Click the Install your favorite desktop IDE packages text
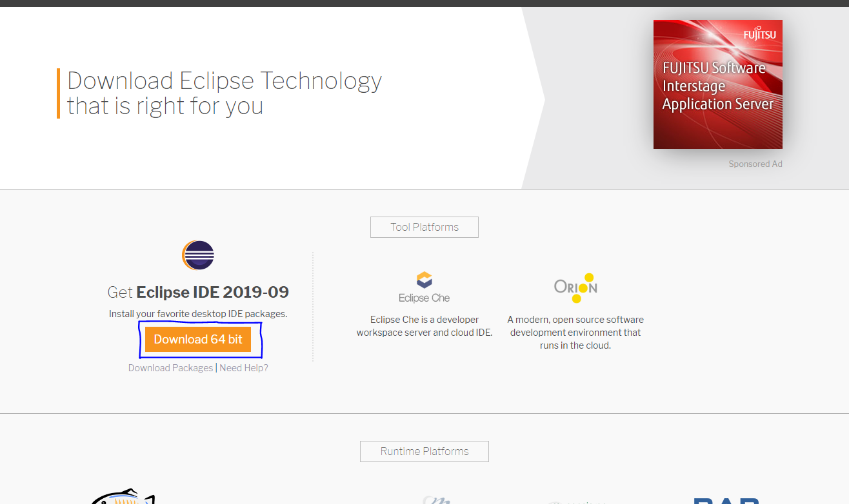Image resolution: width=849 pixels, height=504 pixels. coord(198,314)
